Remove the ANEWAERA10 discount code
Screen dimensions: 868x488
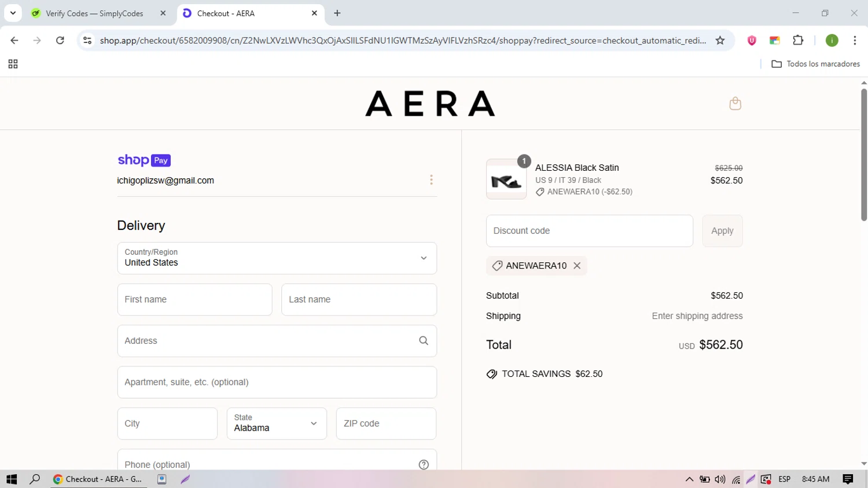coord(577,266)
